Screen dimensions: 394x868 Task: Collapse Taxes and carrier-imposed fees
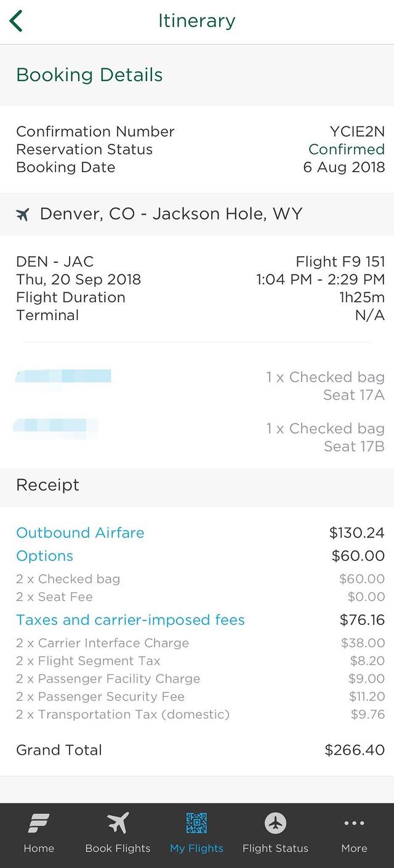(x=131, y=620)
